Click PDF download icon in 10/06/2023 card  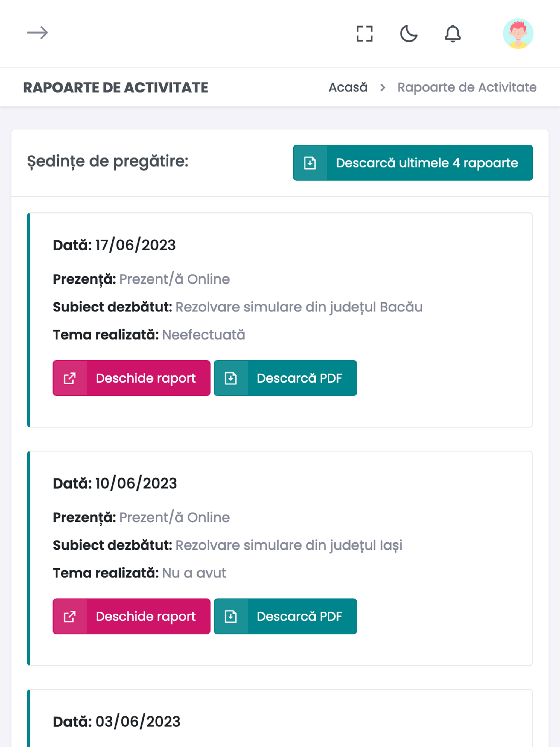pos(231,617)
